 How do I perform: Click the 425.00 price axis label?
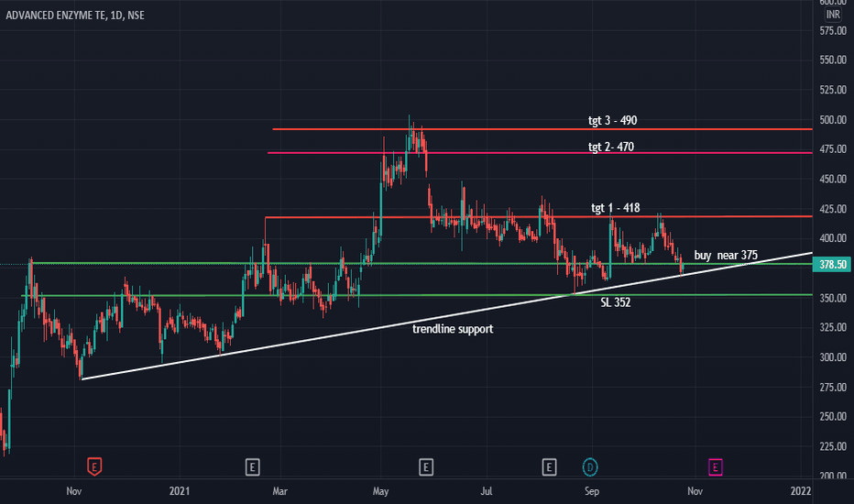click(833, 209)
